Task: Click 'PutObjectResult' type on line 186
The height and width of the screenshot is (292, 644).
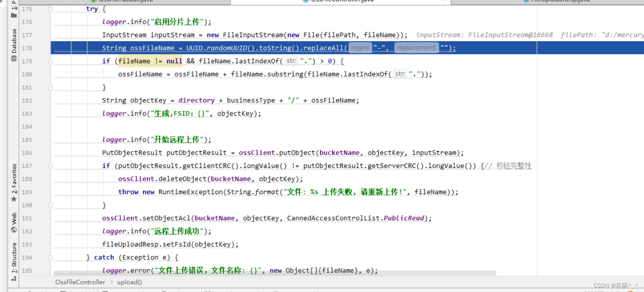Action: tap(132, 153)
